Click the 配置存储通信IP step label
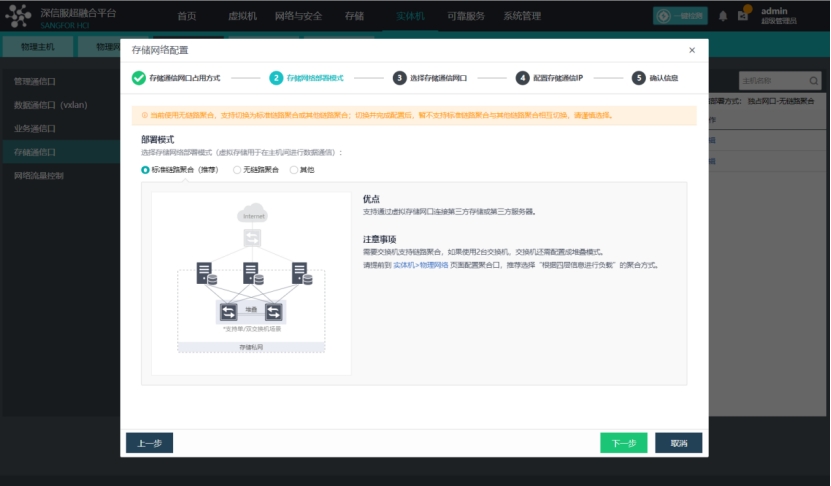831x486 pixels. [x=558, y=78]
